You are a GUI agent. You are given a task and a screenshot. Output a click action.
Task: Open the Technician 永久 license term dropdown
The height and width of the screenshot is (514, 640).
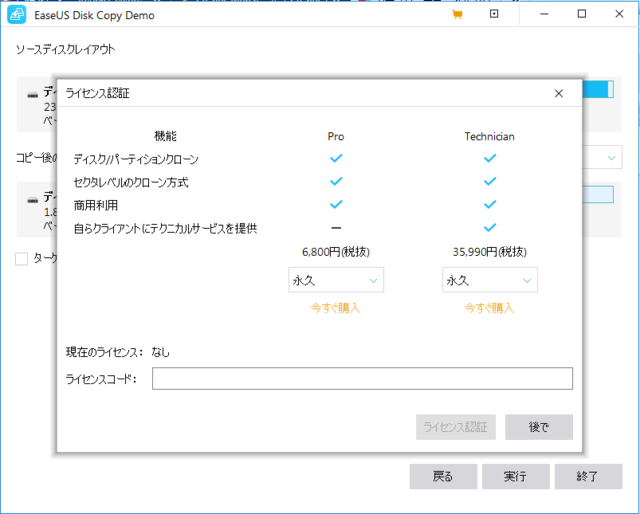(x=490, y=280)
